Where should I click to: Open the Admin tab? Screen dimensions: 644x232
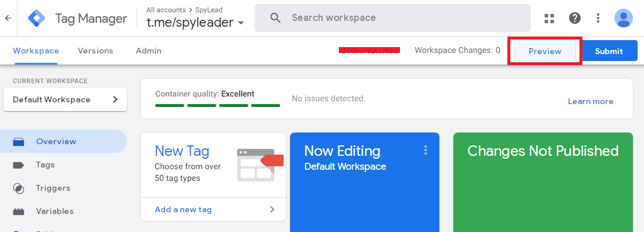click(149, 51)
